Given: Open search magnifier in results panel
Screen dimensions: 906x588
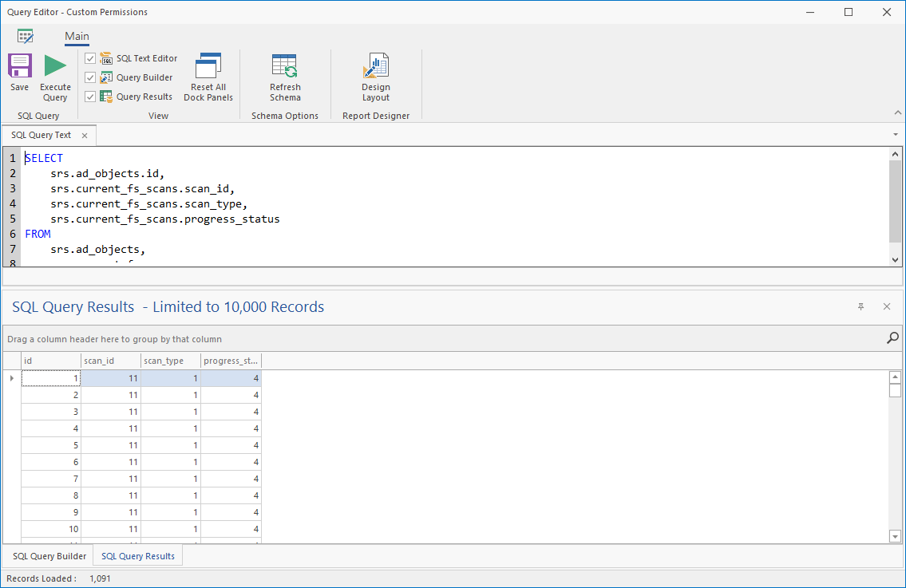Looking at the screenshot, I should (x=892, y=338).
